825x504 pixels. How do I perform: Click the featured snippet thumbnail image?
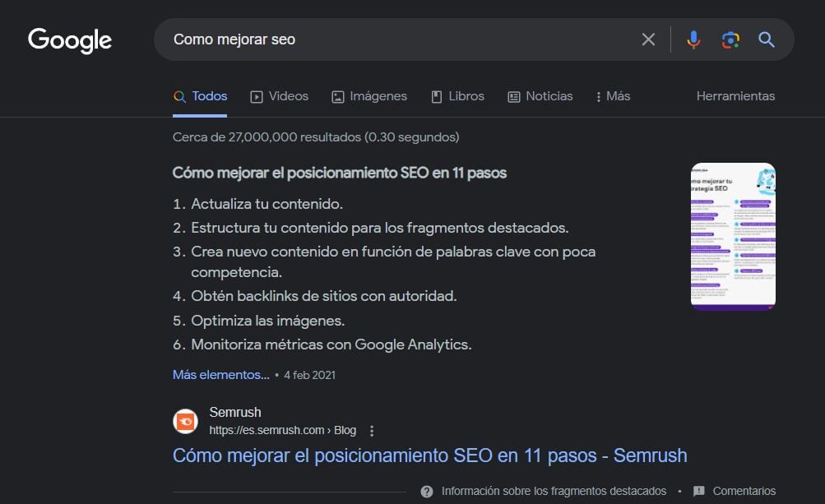[733, 236]
